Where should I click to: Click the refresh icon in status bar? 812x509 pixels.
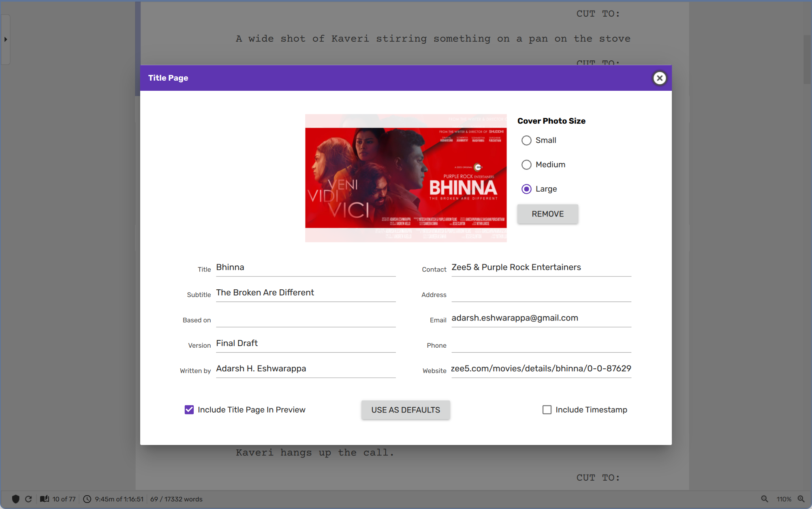[x=28, y=499]
